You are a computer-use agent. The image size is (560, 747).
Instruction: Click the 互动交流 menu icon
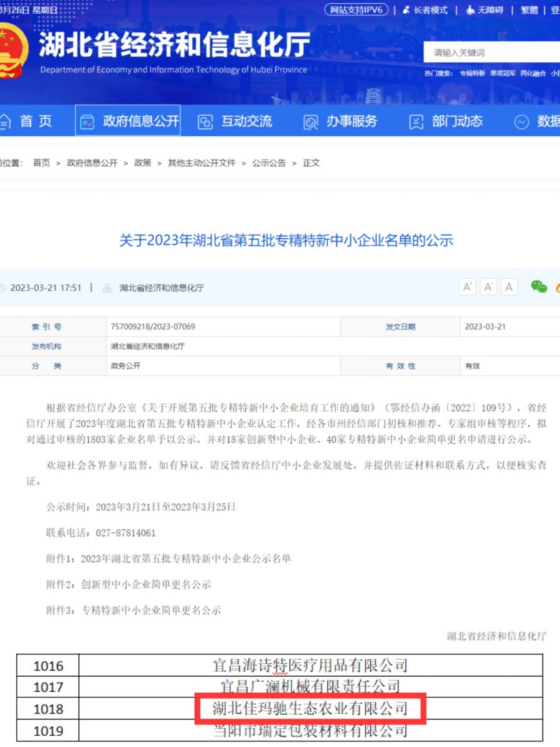coord(205,122)
